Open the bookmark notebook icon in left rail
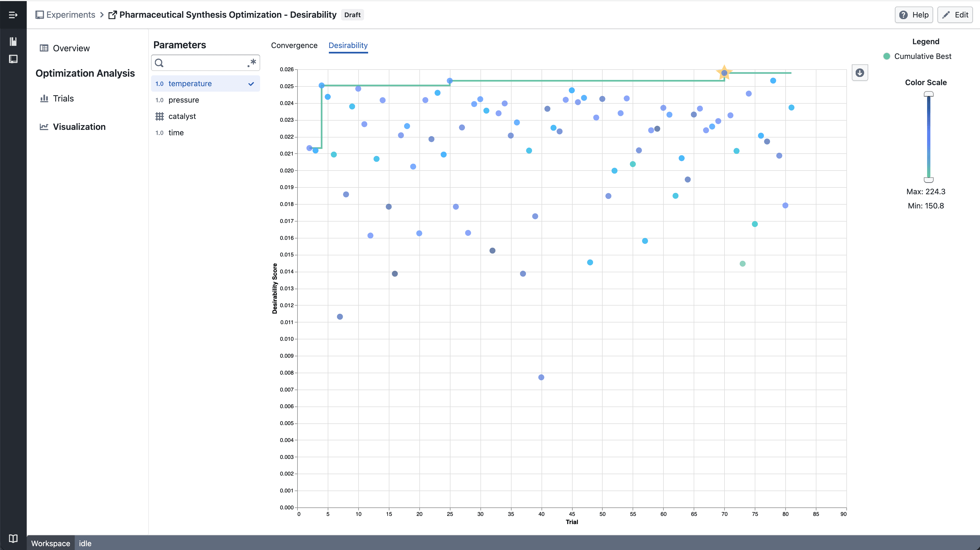 click(x=13, y=41)
